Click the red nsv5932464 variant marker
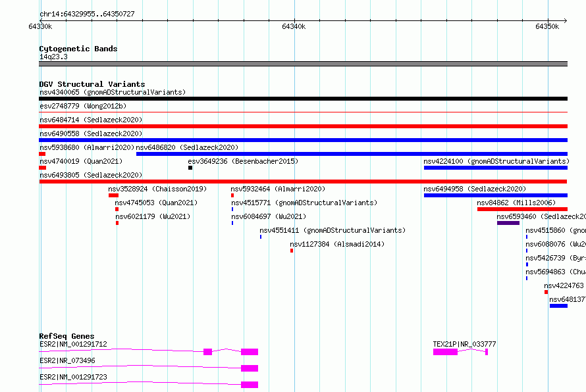The height and width of the screenshot is (392, 586). tap(232, 195)
